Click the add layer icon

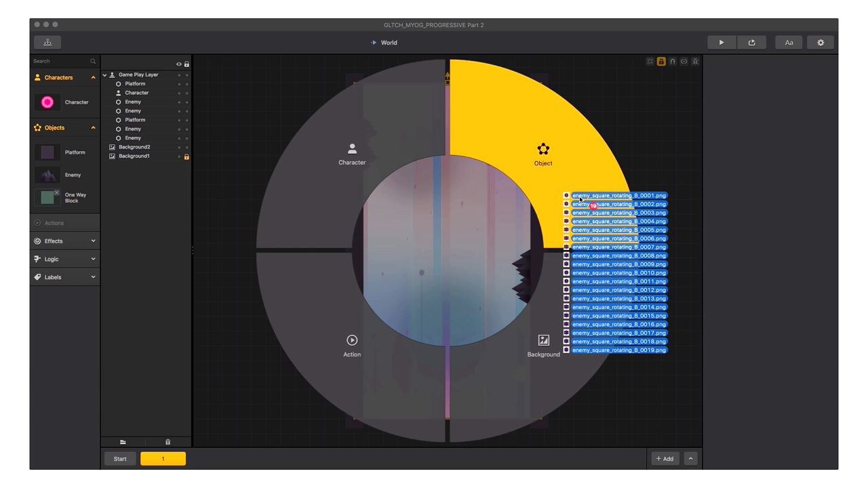[123, 442]
